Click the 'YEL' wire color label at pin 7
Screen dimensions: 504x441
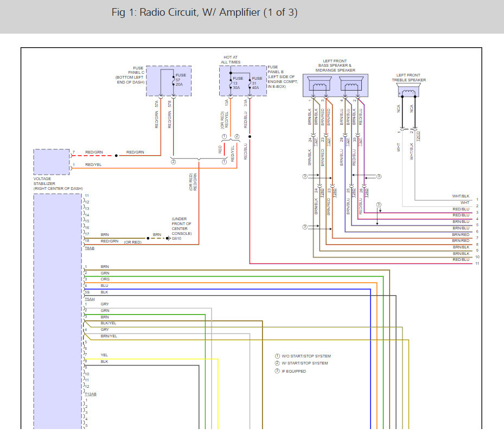(x=104, y=355)
